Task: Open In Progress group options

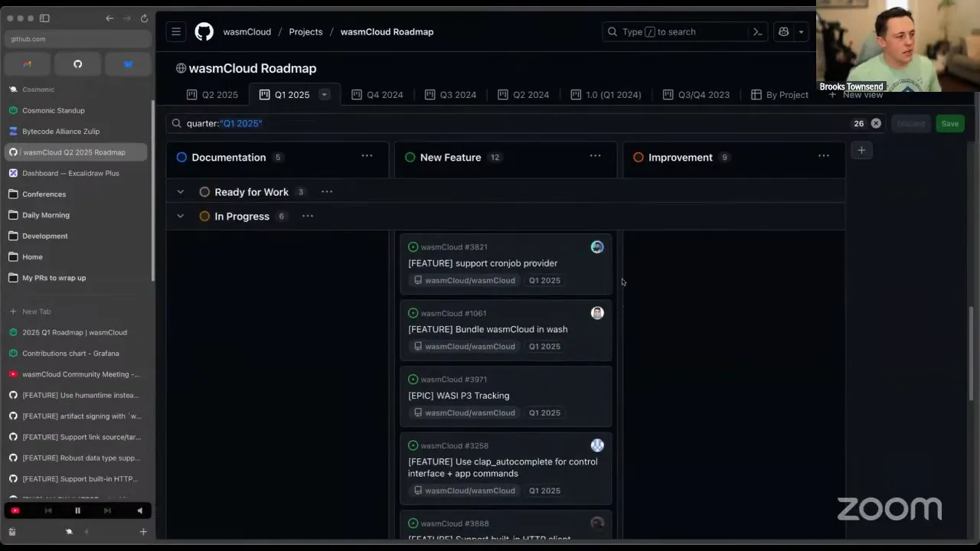Action: (x=308, y=216)
